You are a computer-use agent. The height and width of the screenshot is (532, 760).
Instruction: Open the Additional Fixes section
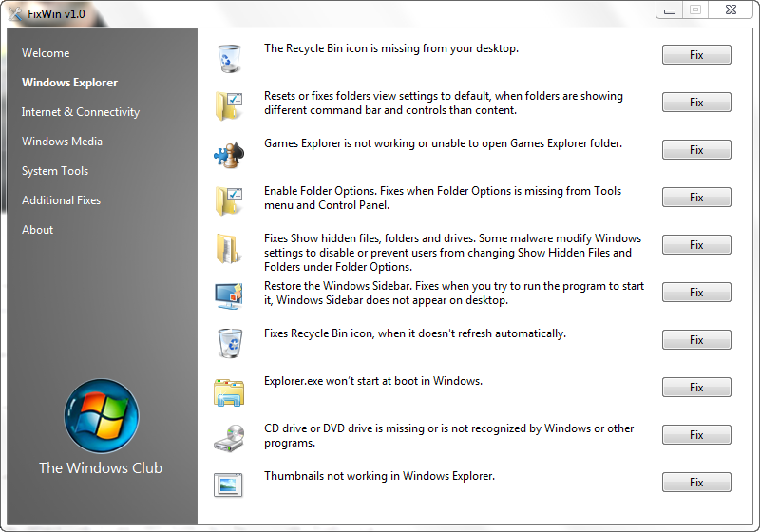(61, 200)
